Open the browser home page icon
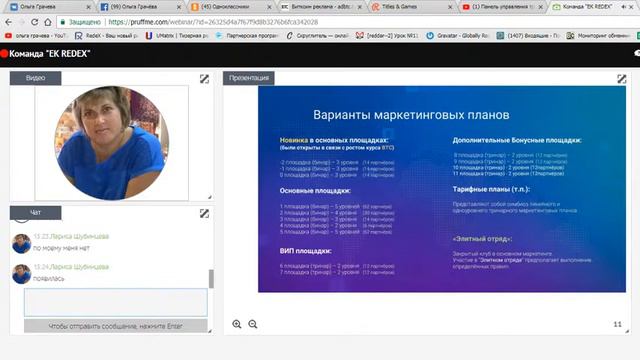The width and height of the screenshot is (640, 360). click(x=48, y=22)
